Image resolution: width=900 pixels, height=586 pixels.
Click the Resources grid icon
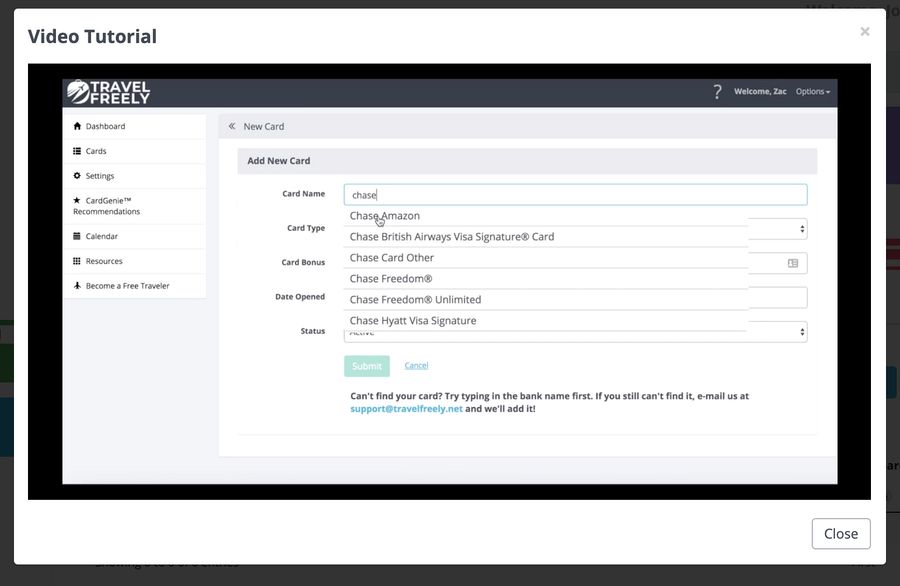click(77, 261)
